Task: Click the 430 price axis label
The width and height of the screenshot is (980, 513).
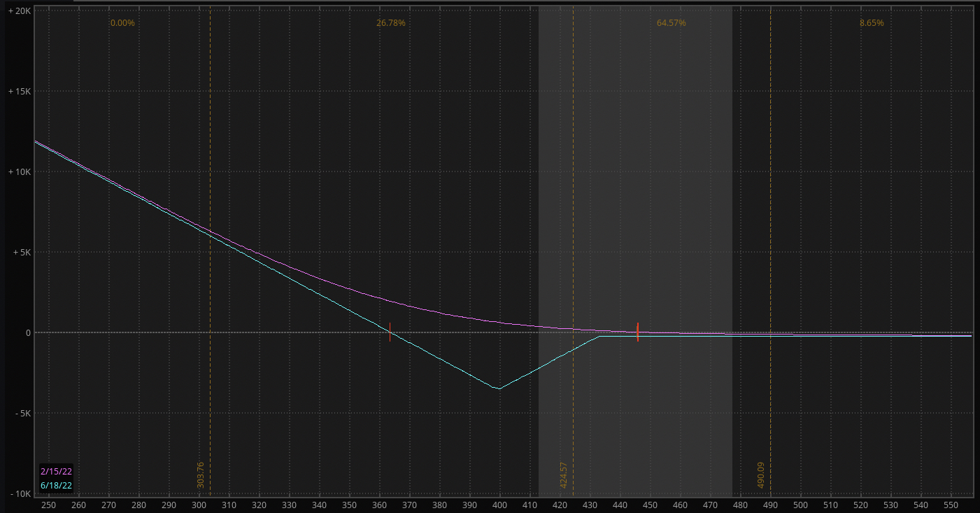Action: [590, 505]
